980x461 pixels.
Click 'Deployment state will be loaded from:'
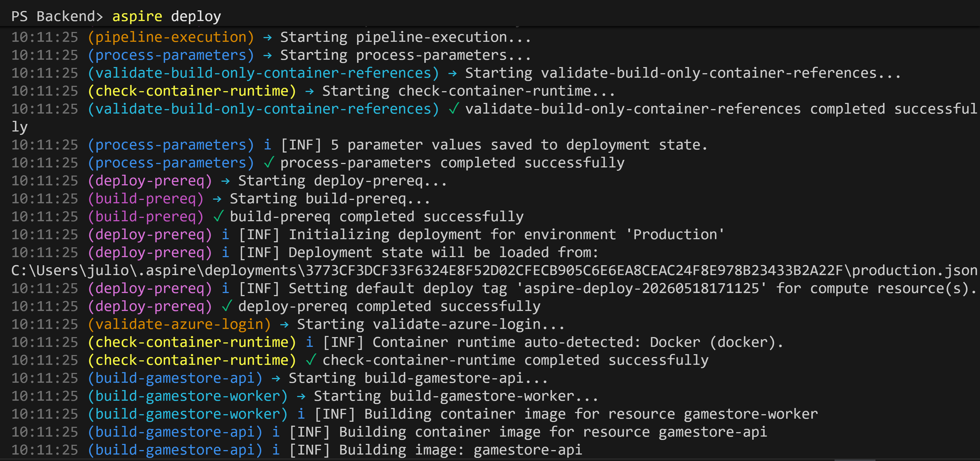444,252
